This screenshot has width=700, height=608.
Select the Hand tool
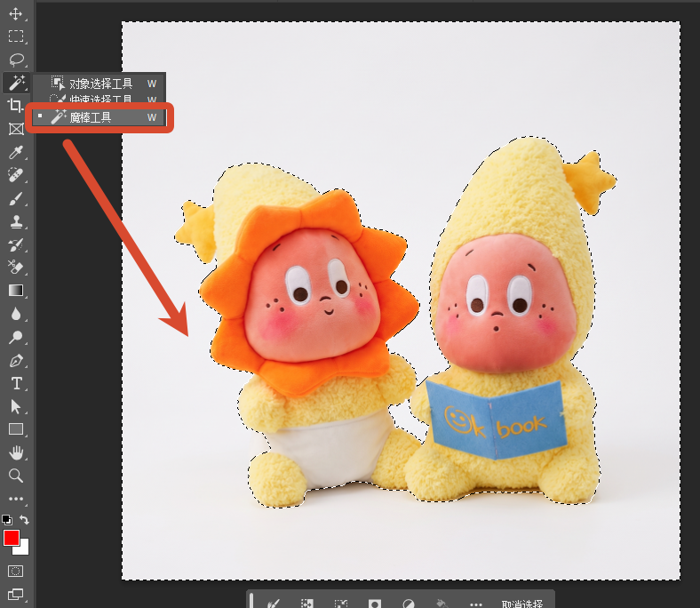point(16,452)
